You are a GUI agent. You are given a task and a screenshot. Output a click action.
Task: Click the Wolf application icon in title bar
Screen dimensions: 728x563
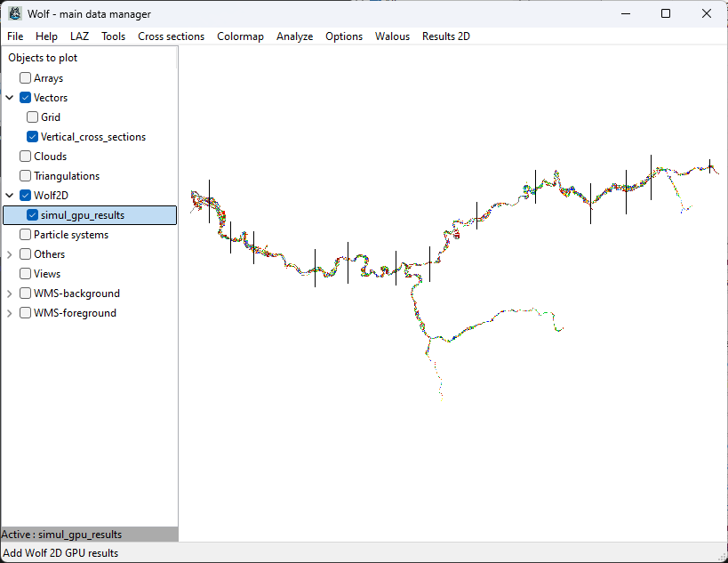[15, 13]
